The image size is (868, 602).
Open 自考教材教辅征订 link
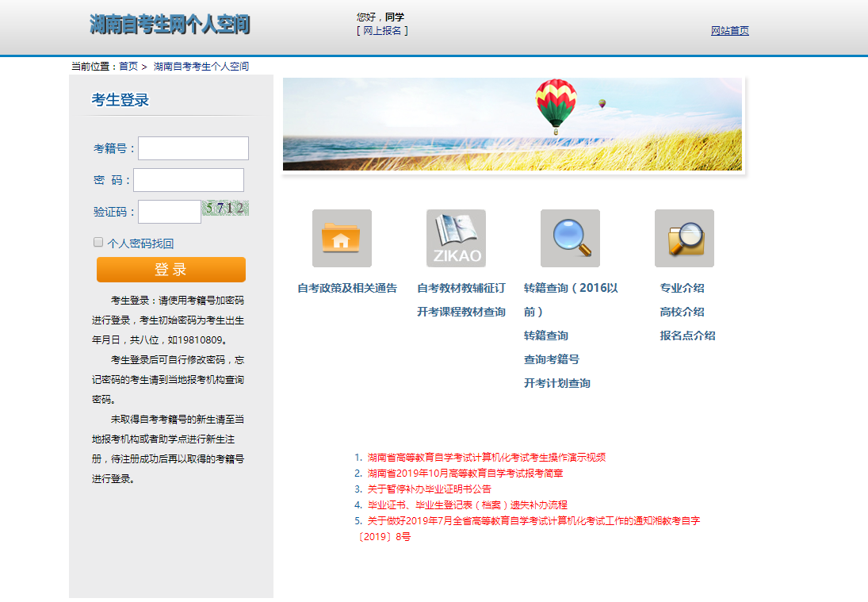[x=461, y=288]
